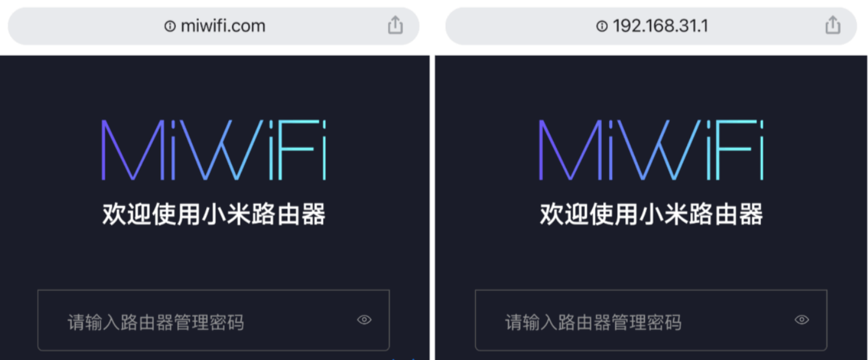Click the MiWiFi logo on the 192.168.31.1 page
This screenshot has width=868, height=360.
click(651, 150)
